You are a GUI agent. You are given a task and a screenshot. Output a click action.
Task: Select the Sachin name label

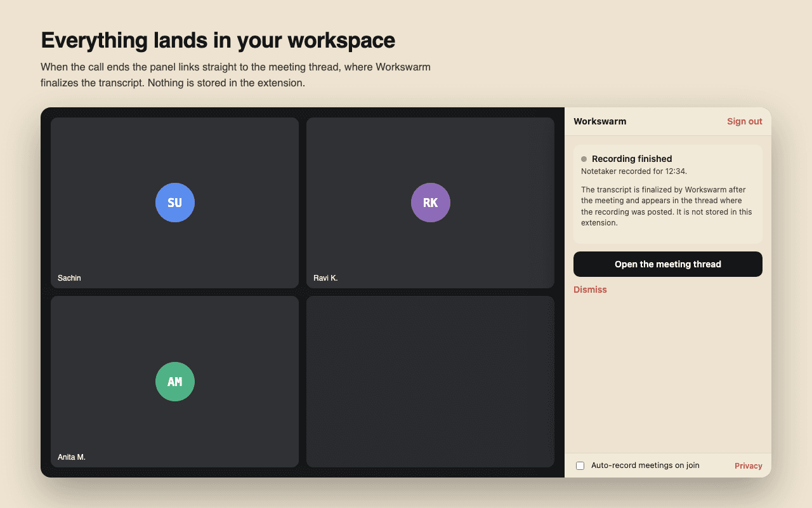69,278
